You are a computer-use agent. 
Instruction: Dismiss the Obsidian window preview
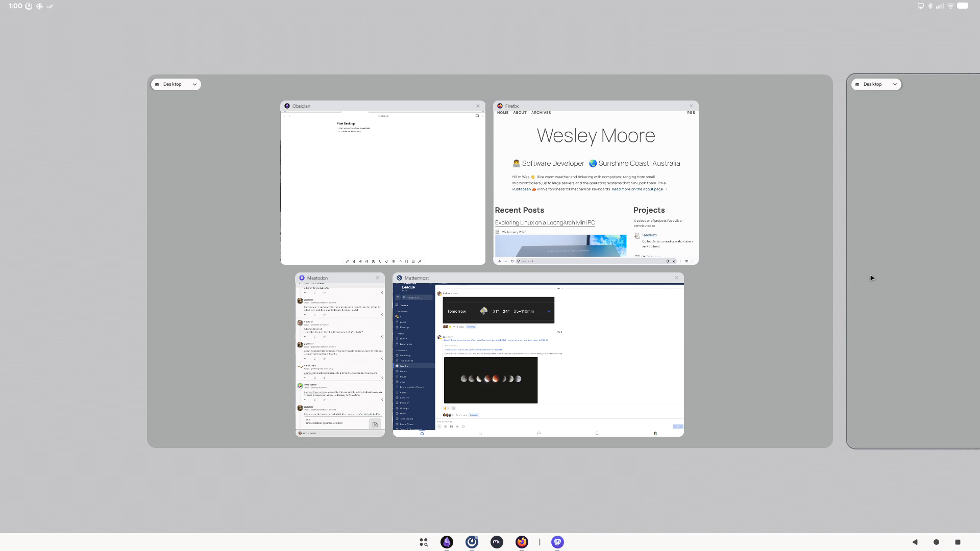coord(478,106)
